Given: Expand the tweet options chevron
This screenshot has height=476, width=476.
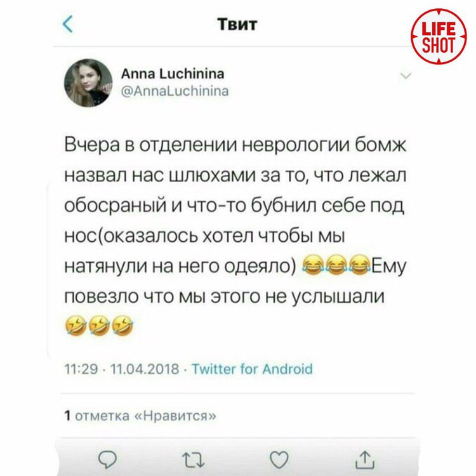Looking at the screenshot, I should coord(406,76).
